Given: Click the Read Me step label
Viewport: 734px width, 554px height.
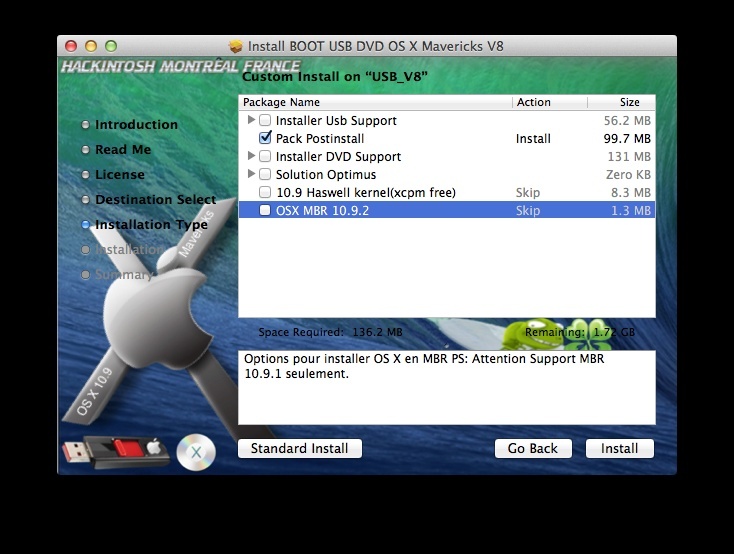Looking at the screenshot, I should [x=123, y=150].
